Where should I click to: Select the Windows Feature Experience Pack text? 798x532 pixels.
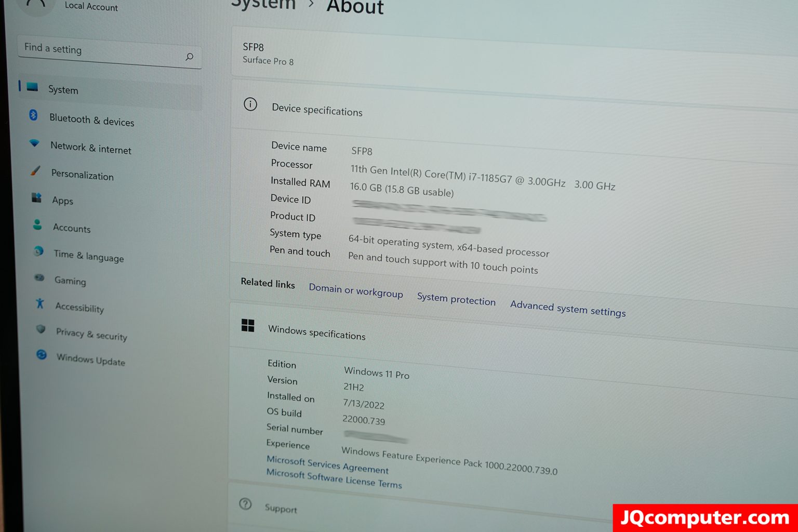449,460
